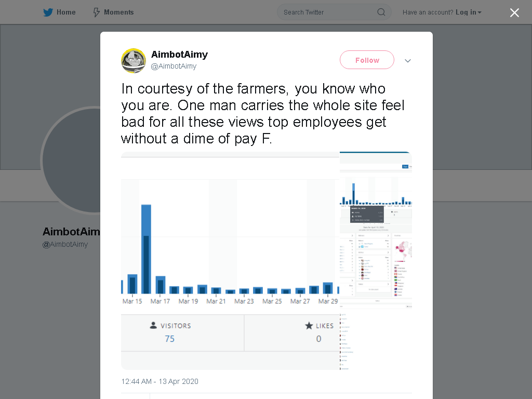Open the @AimbotAimy handle in tweet
Viewport: 532px width, 399px height.
174,66
